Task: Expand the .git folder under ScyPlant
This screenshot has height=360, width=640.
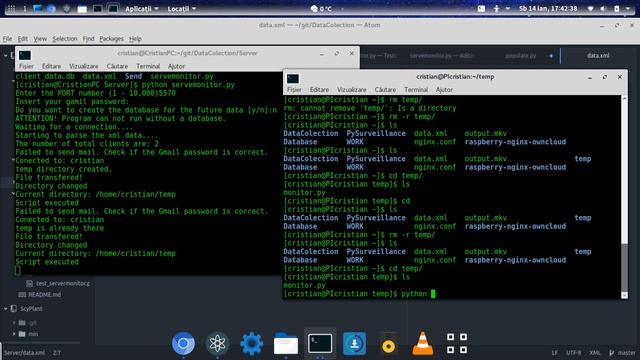Action: click(14, 322)
